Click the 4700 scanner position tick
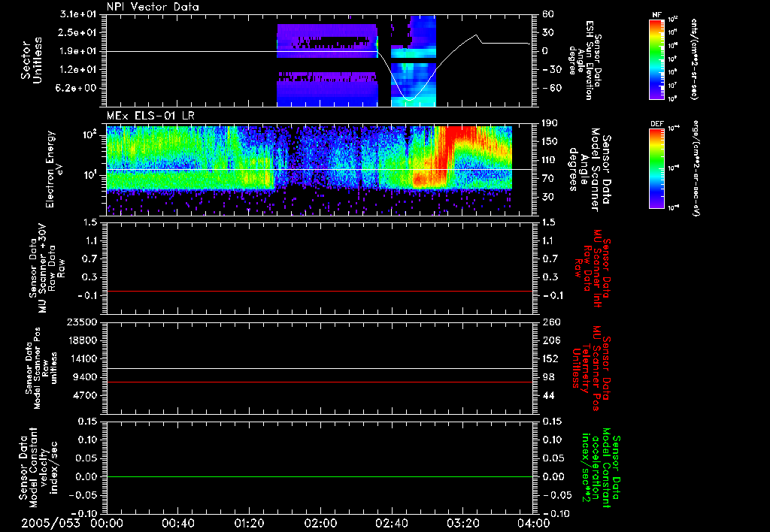770x532 pixels. (84, 395)
